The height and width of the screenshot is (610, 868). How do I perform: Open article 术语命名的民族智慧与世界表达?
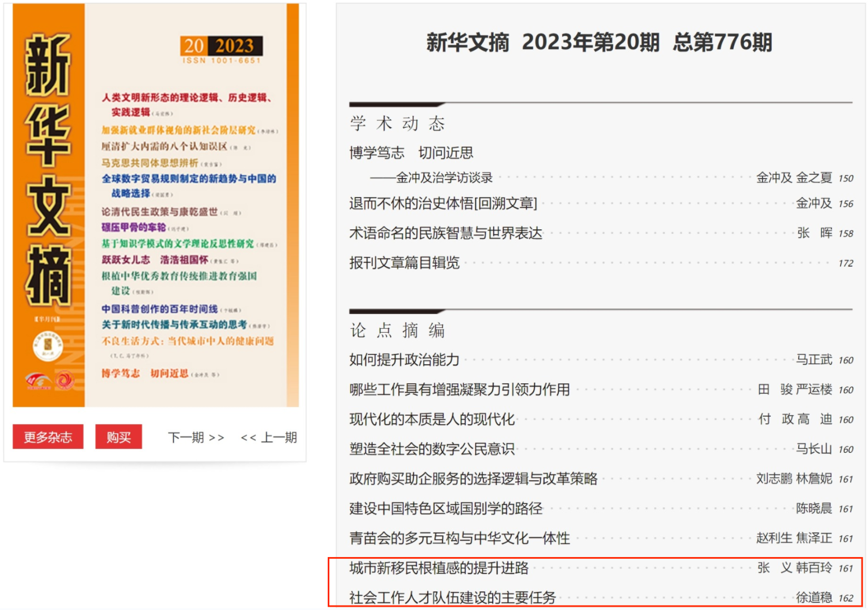point(446,233)
